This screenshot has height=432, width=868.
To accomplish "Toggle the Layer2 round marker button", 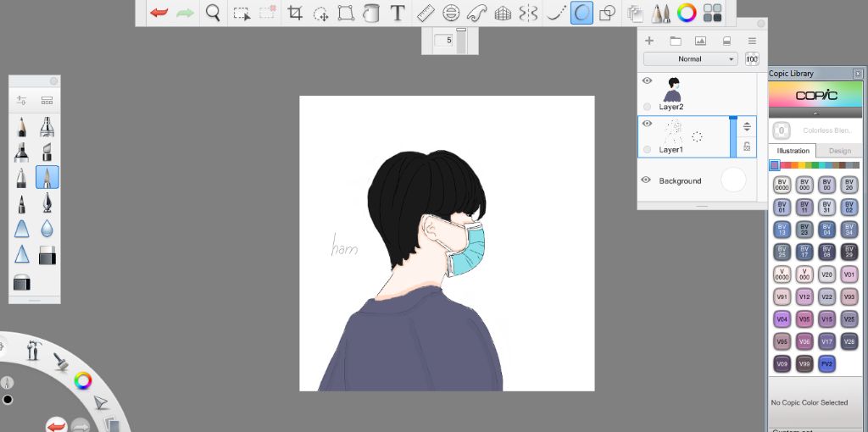I will pos(647,107).
